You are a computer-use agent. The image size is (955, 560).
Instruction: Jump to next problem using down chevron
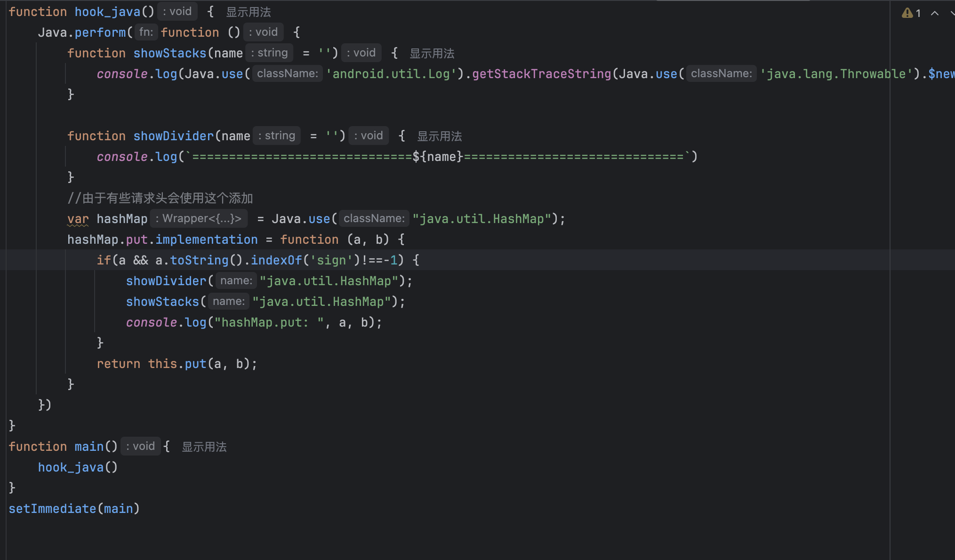[x=952, y=13]
